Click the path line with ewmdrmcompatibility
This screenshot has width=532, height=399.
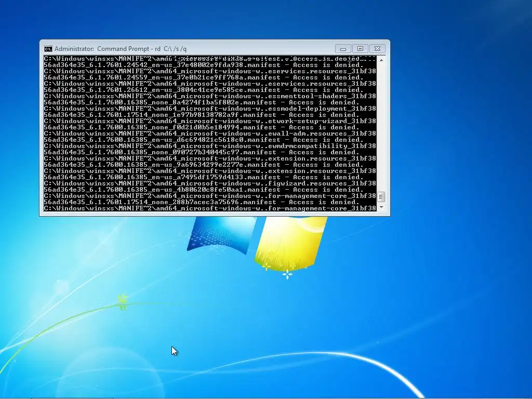[x=210, y=146]
